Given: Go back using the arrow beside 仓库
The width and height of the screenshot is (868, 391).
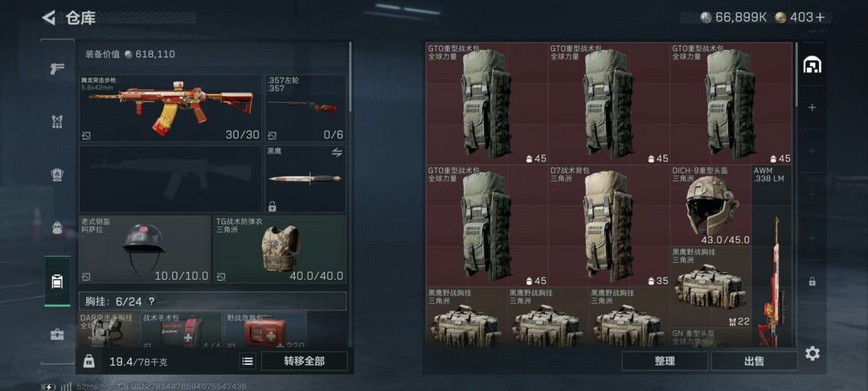Looking at the screenshot, I should pos(49,18).
